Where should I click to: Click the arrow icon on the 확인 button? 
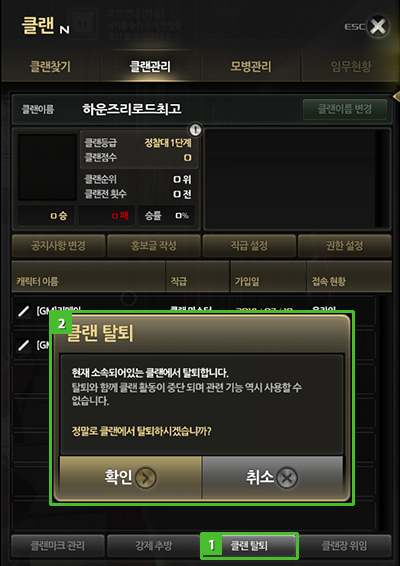146,478
